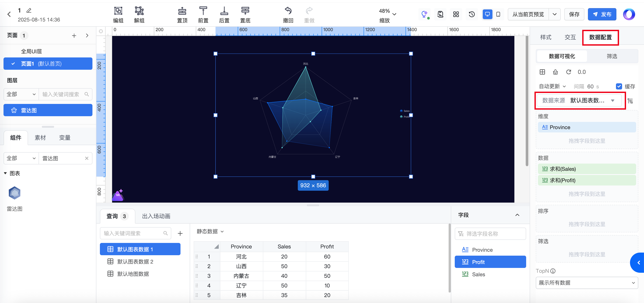This screenshot has width=644, height=303.
Task: Click the 解组 (ungroup) toolbar icon
Action: click(x=139, y=11)
